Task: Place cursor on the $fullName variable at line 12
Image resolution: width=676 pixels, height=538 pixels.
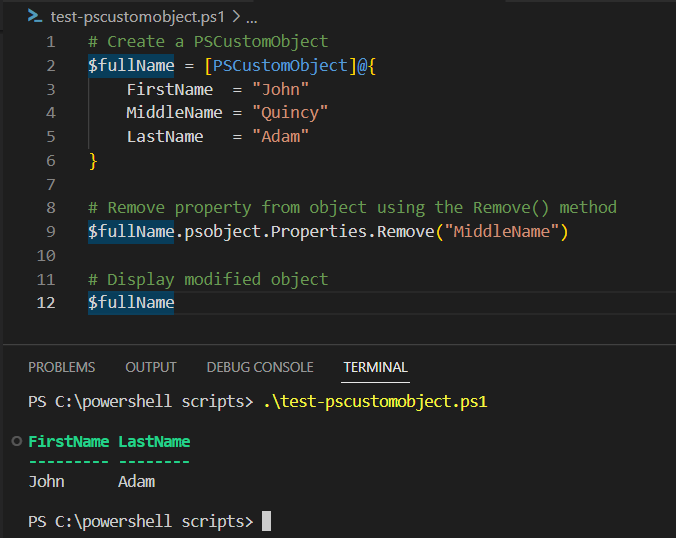Action: pos(131,303)
